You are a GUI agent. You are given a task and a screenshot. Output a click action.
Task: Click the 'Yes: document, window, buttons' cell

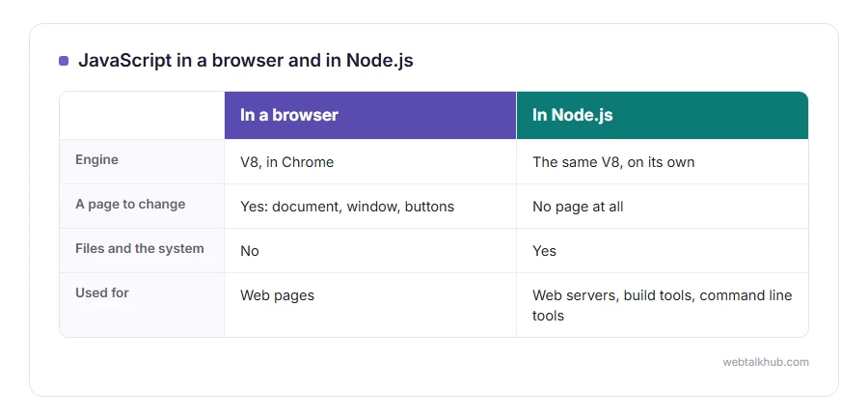370,207
